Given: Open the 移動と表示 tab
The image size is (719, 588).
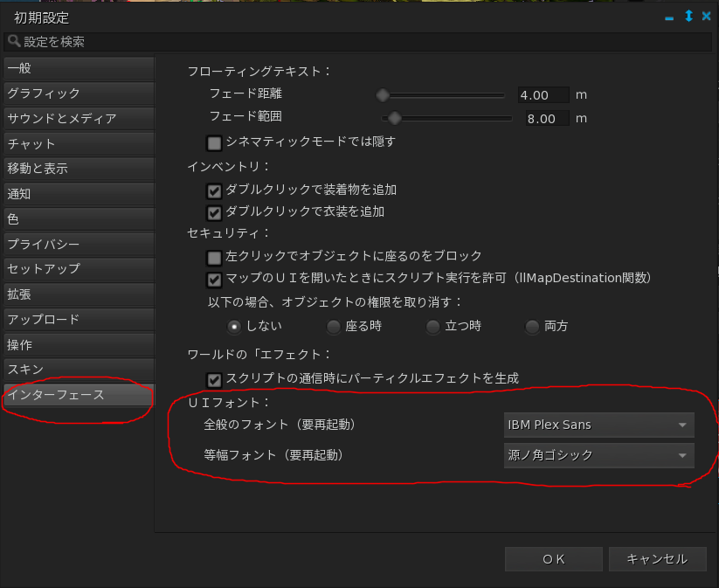Looking at the screenshot, I should tap(79, 169).
